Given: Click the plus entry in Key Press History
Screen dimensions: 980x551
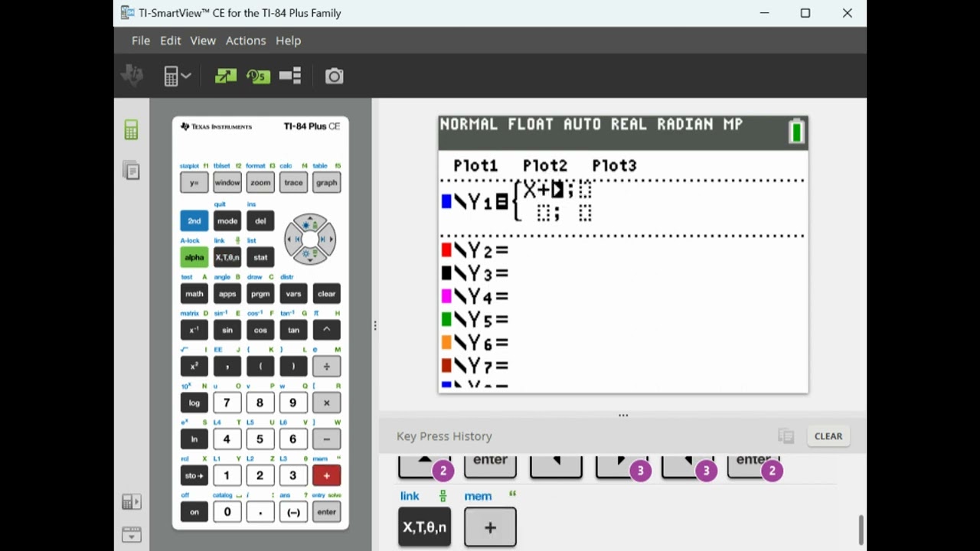Looking at the screenshot, I should pyautogui.click(x=490, y=527).
